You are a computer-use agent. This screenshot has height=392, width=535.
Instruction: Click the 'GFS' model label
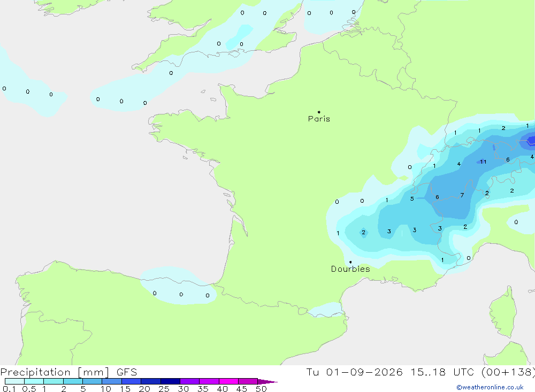tap(127, 372)
